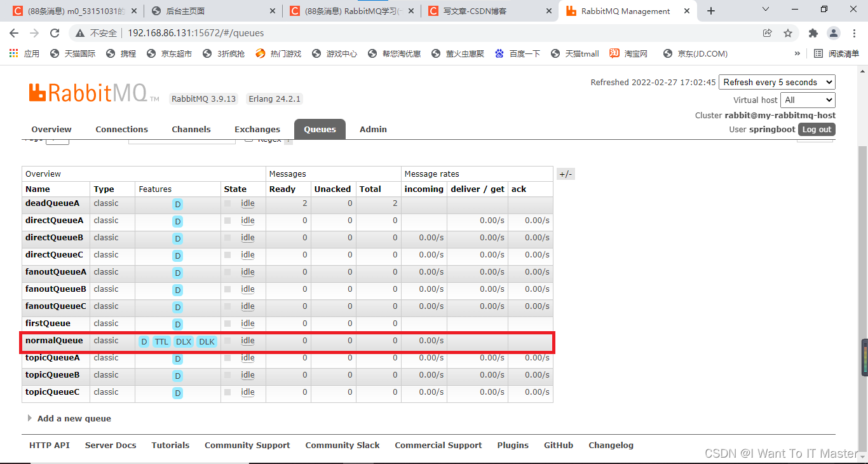The image size is (868, 464).
Task: Open the 京东(JD.COM) bookmark
Action: coord(695,53)
